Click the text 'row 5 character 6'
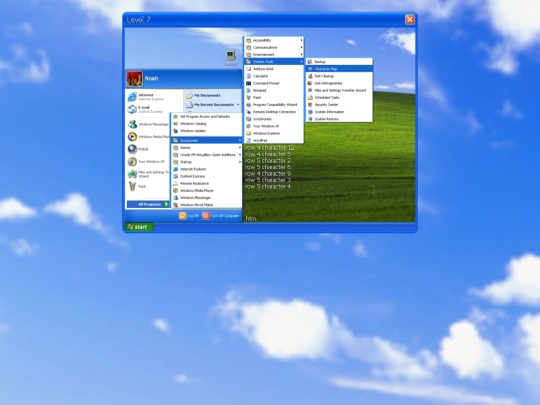 268,167
